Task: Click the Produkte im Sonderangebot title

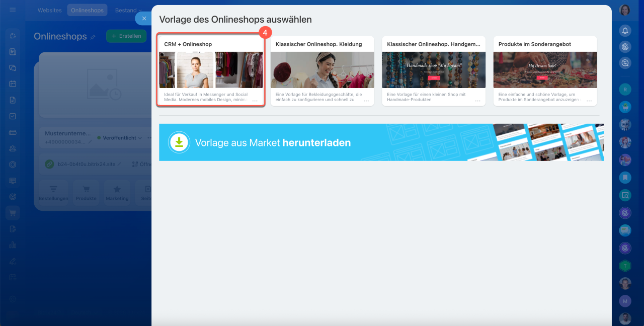Action: (535, 44)
